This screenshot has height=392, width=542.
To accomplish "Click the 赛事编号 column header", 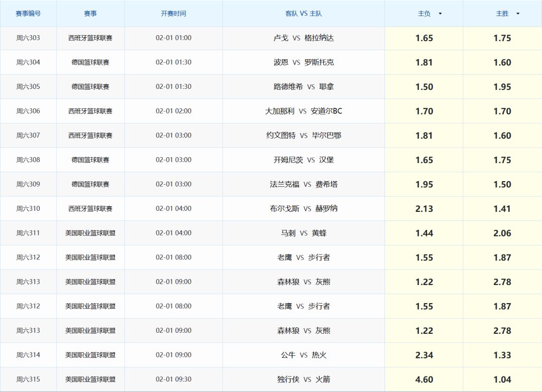I will pyautogui.click(x=28, y=14).
